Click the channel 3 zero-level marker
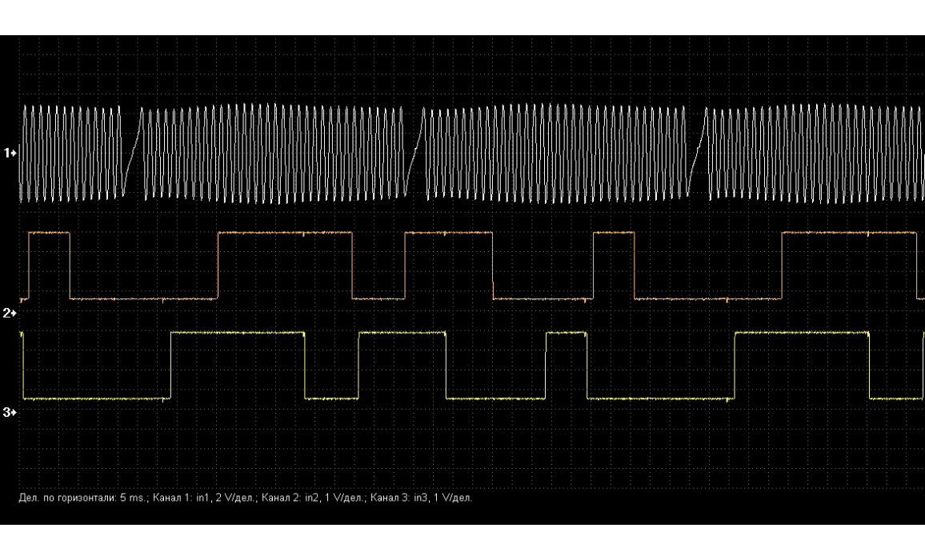This screenshot has width=925, height=560. pyautogui.click(x=10, y=412)
